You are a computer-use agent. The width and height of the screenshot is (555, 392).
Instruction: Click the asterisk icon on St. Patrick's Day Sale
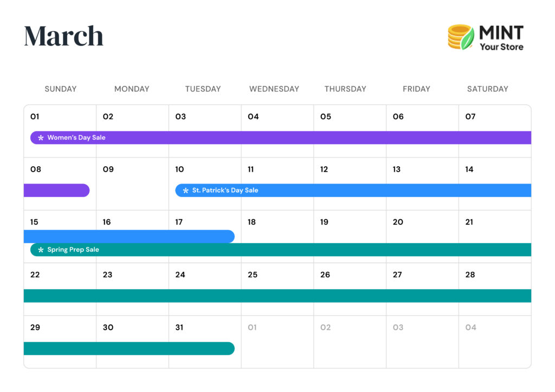pos(185,191)
